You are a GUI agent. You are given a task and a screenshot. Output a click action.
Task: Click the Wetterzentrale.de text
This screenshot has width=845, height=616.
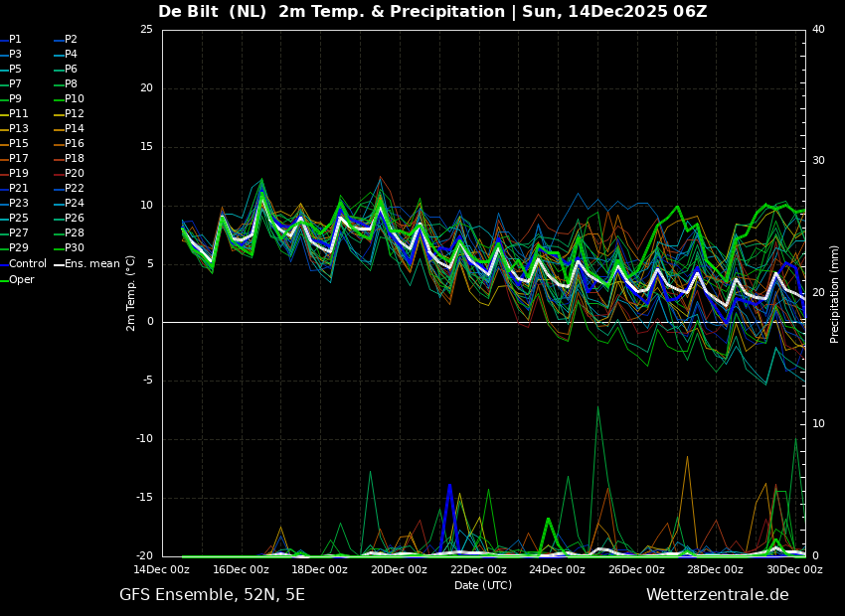(717, 595)
